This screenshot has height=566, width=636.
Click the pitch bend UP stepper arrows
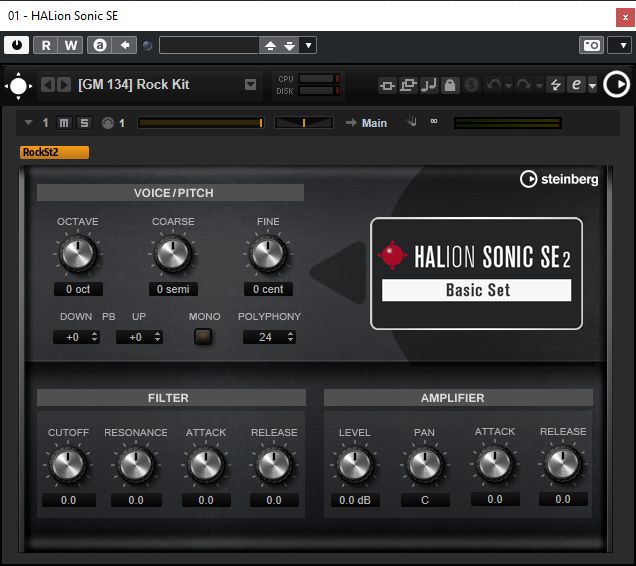[157, 337]
